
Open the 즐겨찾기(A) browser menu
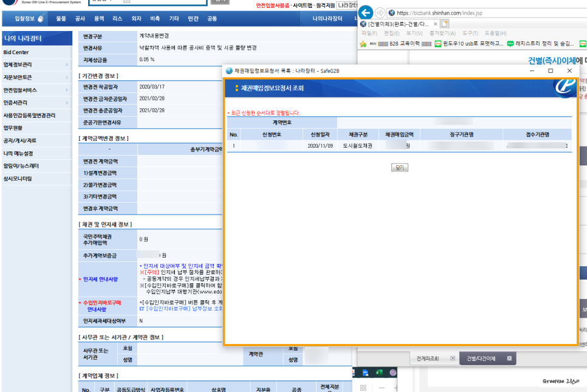point(442,33)
